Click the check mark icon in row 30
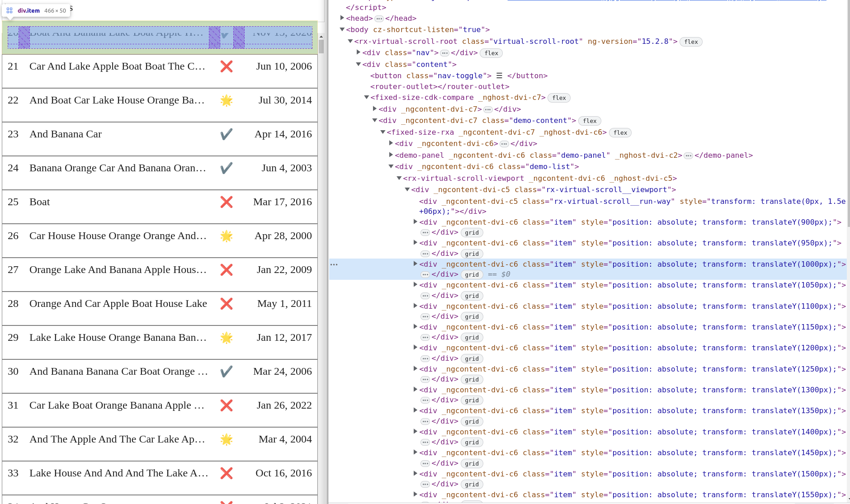The height and width of the screenshot is (504, 850). (226, 372)
